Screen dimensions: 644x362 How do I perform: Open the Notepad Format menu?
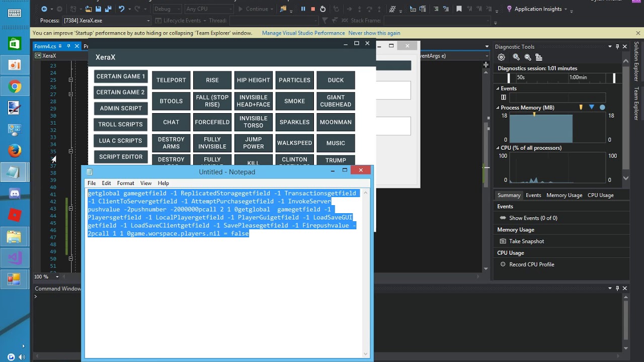tap(126, 184)
